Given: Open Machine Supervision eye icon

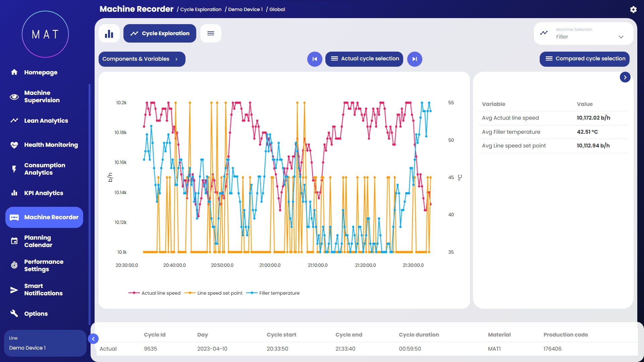Looking at the screenshot, I should tap(14, 97).
